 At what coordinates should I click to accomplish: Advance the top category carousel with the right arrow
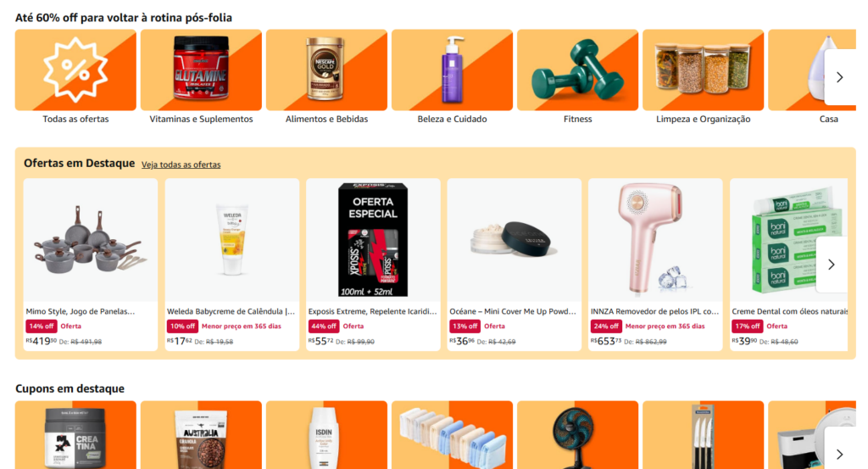[x=840, y=77]
